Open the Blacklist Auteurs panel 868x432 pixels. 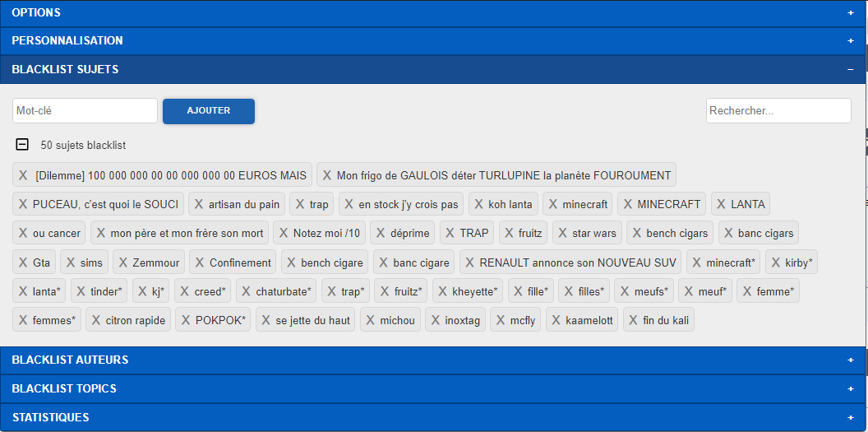(851, 360)
